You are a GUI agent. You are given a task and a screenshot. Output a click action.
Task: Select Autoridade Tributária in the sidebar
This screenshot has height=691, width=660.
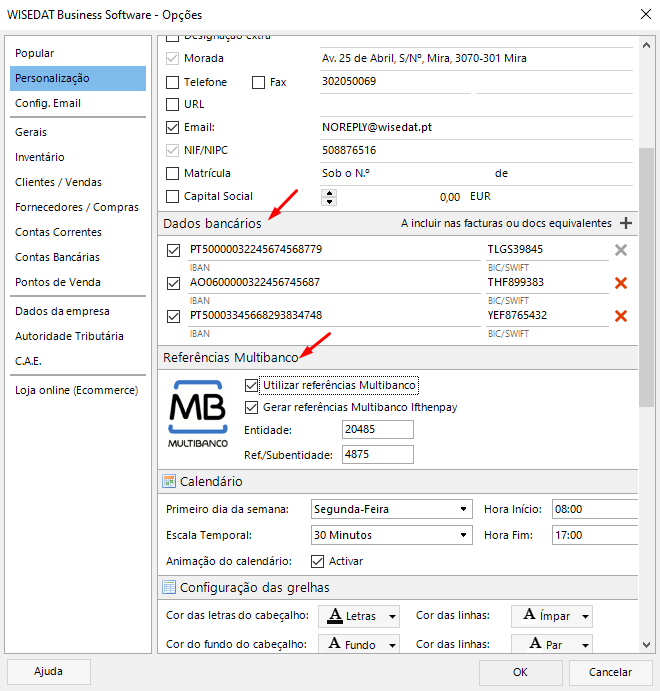(69, 336)
